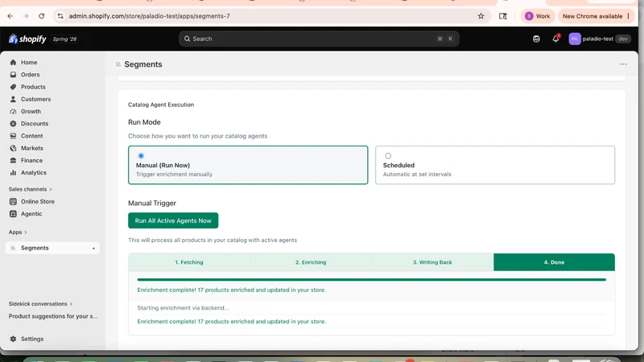The width and height of the screenshot is (644, 362).
Task: Click the site information icon in address bar
Action: point(60,16)
